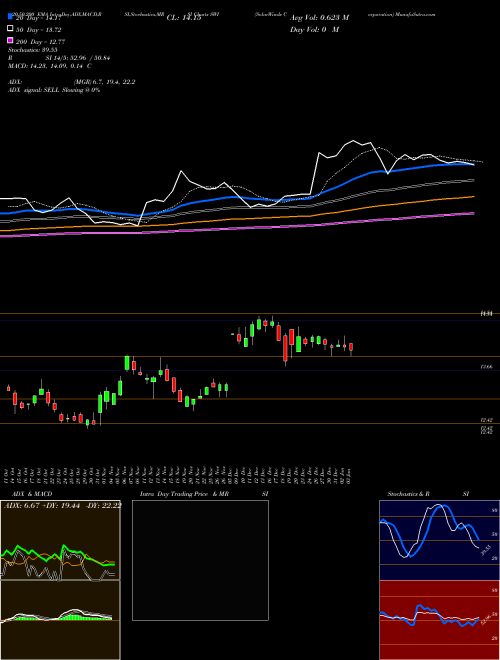Click the 'Intra Day Trading Price & MR' heading

(x=184, y=494)
